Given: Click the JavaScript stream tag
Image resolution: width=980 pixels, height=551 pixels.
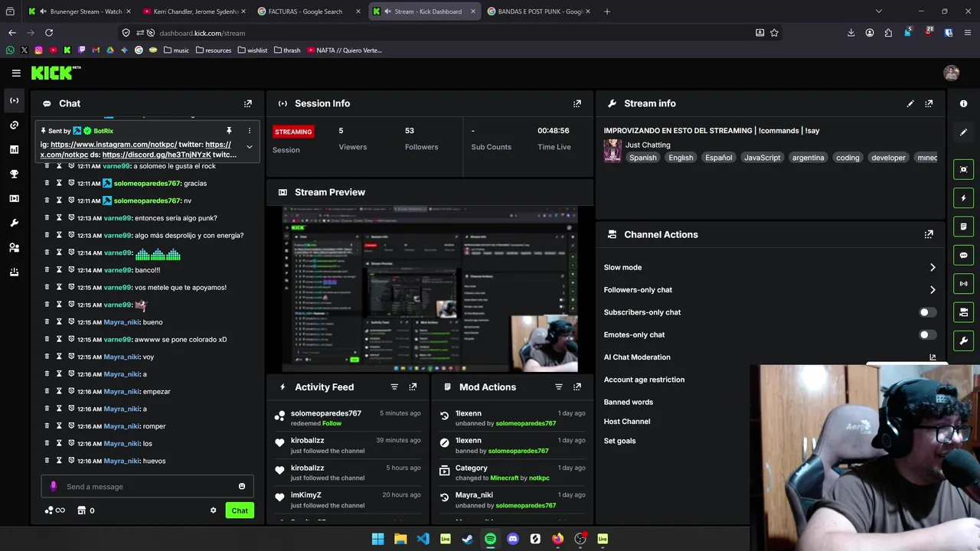Looking at the screenshot, I should 763,158.
